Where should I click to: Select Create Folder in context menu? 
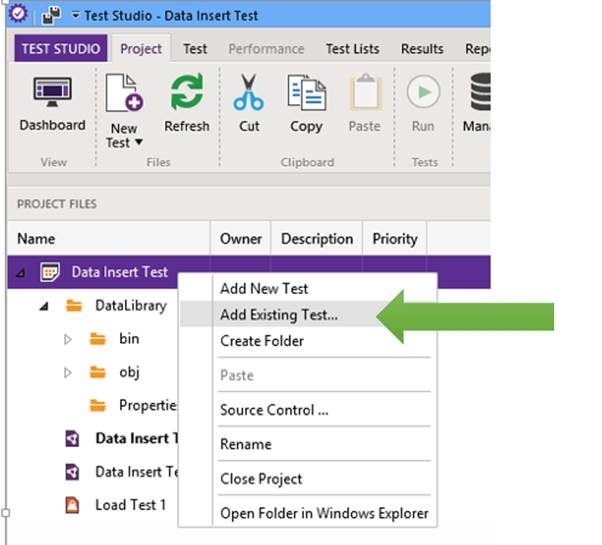point(262,341)
